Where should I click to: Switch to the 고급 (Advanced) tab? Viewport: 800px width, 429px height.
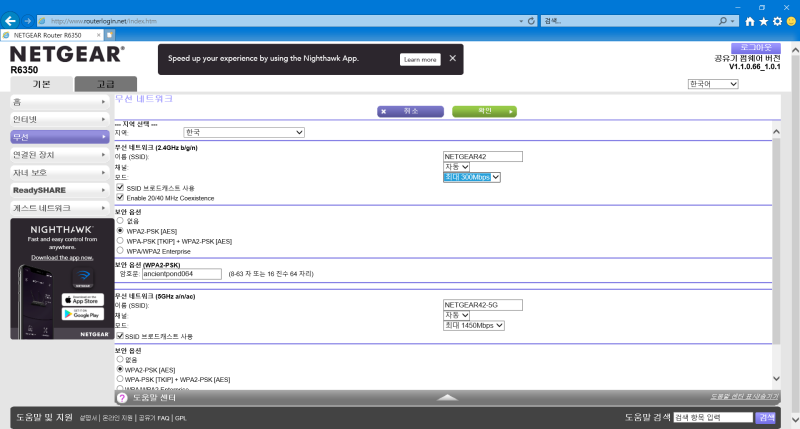106,84
